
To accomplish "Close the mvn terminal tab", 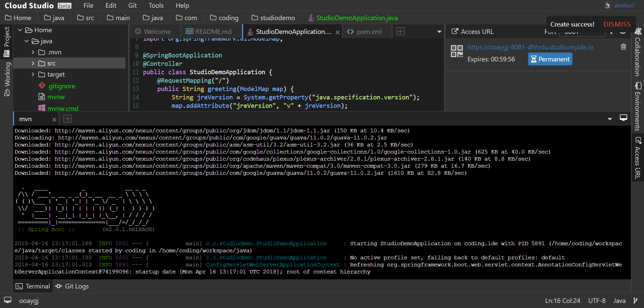I will point(54,120).
